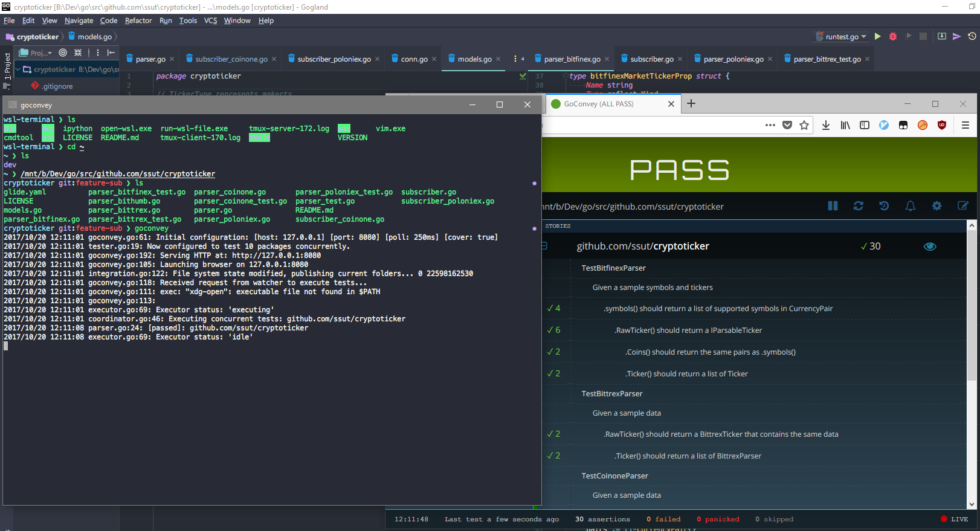Screen dimensions: 980x531
Task: Fold the bitfinexMarketTickerProp struct
Action: (x=564, y=76)
